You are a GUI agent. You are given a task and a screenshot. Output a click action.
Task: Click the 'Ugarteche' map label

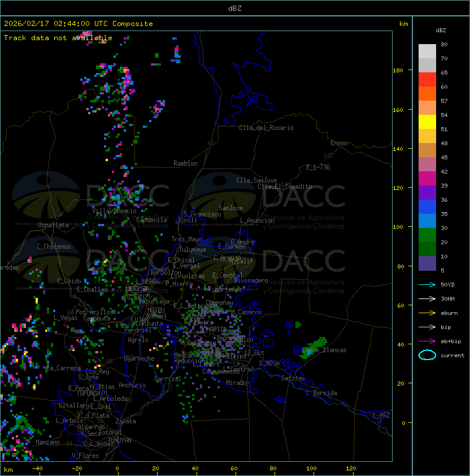[x=140, y=358]
